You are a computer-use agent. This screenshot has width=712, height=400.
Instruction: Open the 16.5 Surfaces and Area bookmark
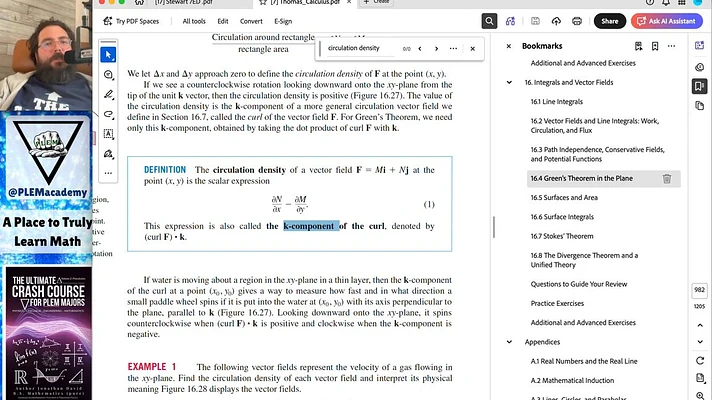pyautogui.click(x=564, y=198)
